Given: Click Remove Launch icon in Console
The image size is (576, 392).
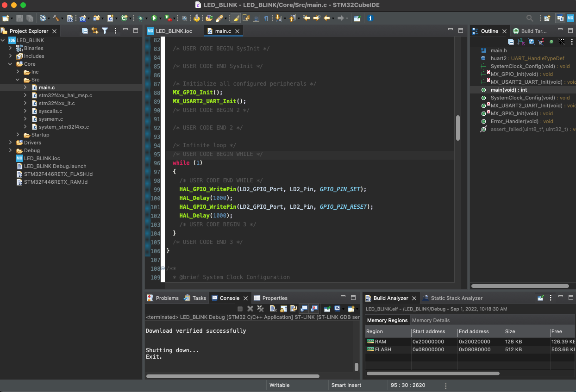Looking at the screenshot, I should tap(250, 309).
